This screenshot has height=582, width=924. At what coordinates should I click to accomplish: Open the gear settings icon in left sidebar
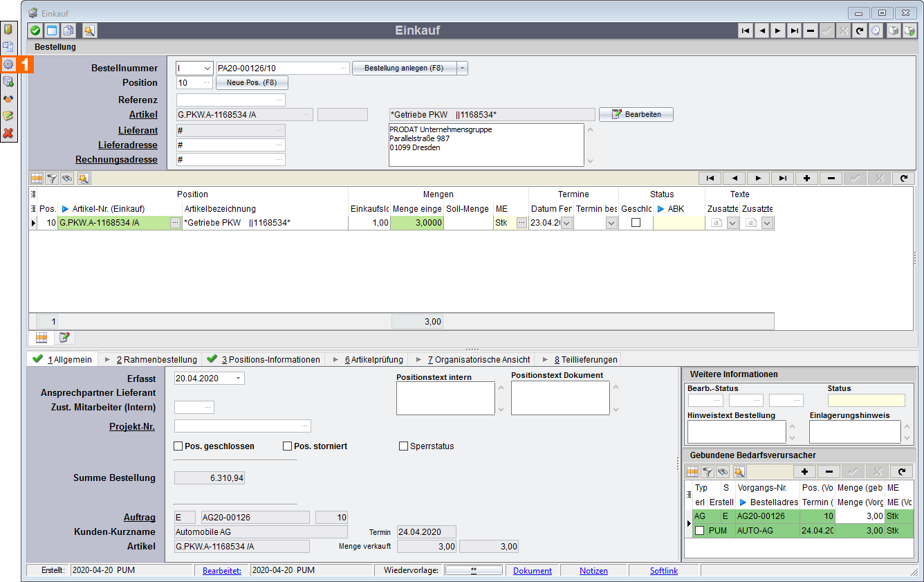[8, 64]
